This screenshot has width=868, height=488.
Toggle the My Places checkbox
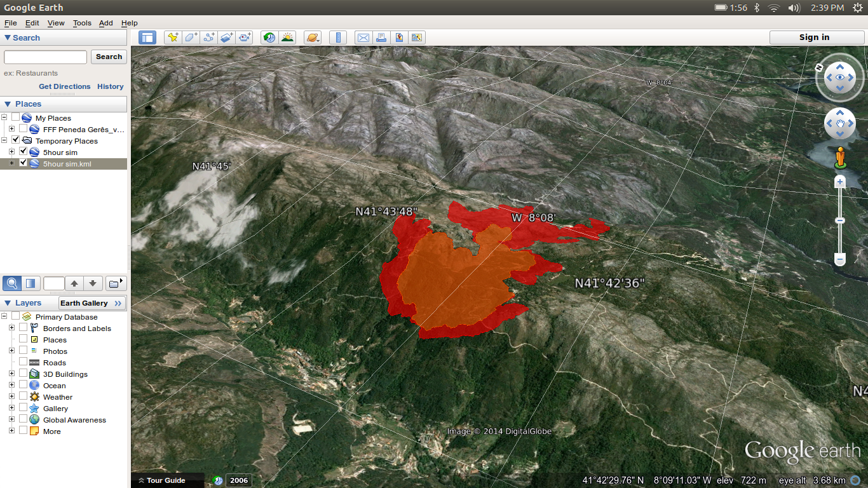point(15,118)
